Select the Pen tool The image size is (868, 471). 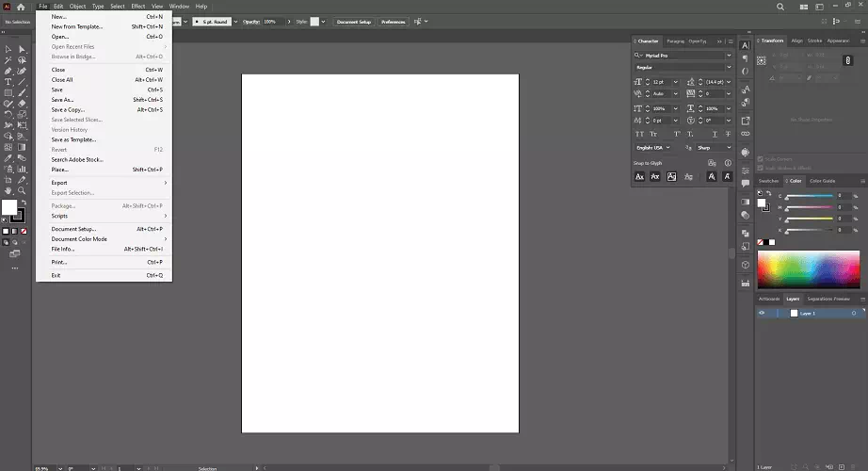8,72
